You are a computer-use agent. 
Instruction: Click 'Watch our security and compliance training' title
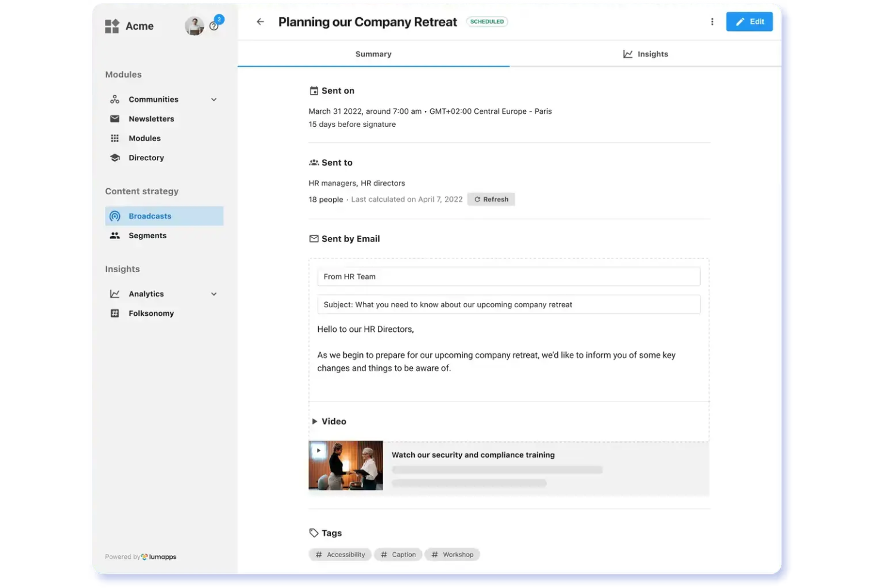click(x=473, y=455)
